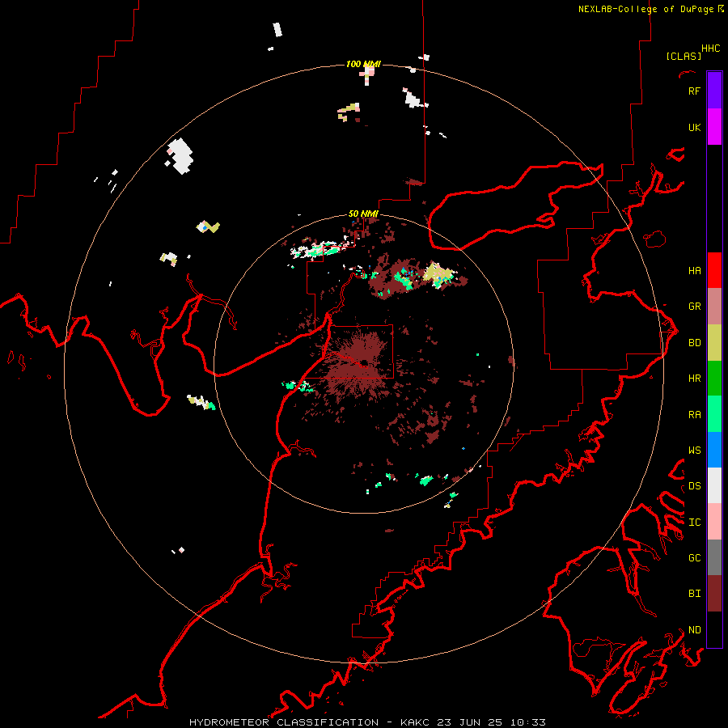Click the DS white legend swatch
728x728 pixels.
tap(714, 485)
